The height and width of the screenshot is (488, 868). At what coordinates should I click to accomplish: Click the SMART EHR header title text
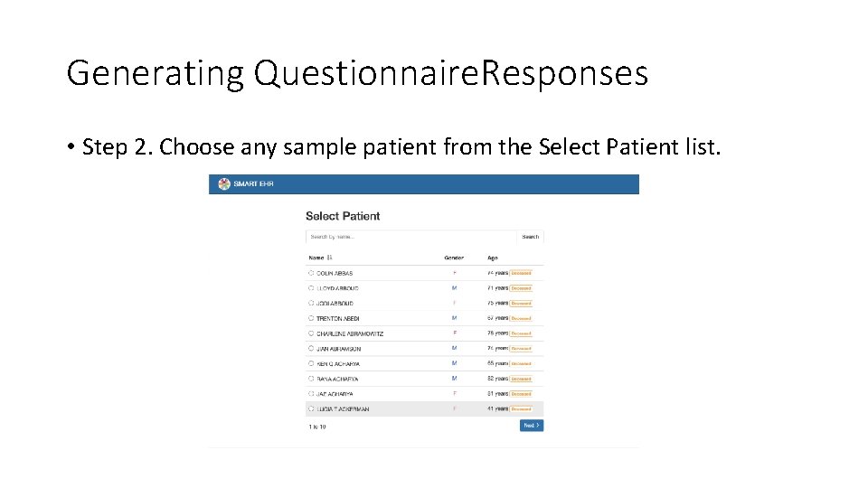tap(253, 184)
